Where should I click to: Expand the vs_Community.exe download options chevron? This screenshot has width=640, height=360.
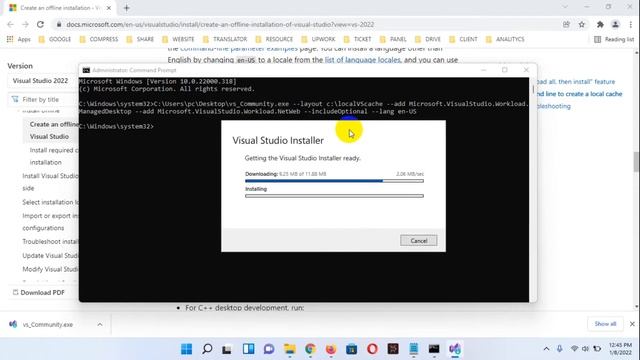[100, 324]
